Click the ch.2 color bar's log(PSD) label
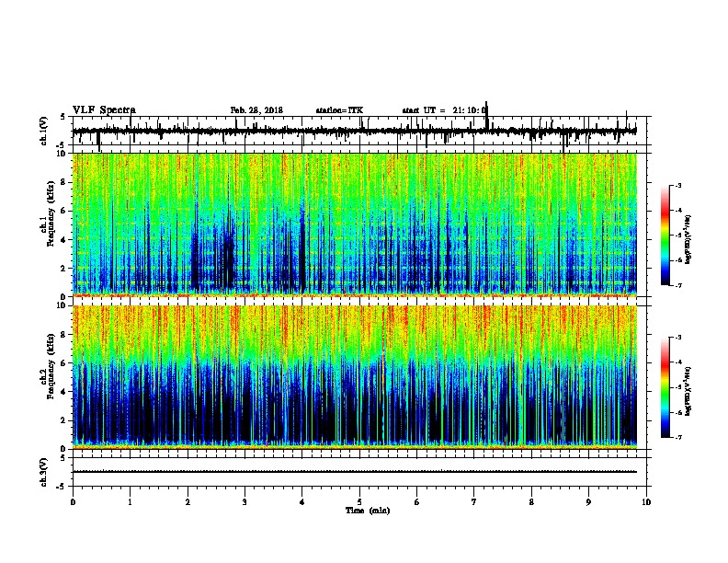Screen dimensions: 728x563 coord(688,392)
